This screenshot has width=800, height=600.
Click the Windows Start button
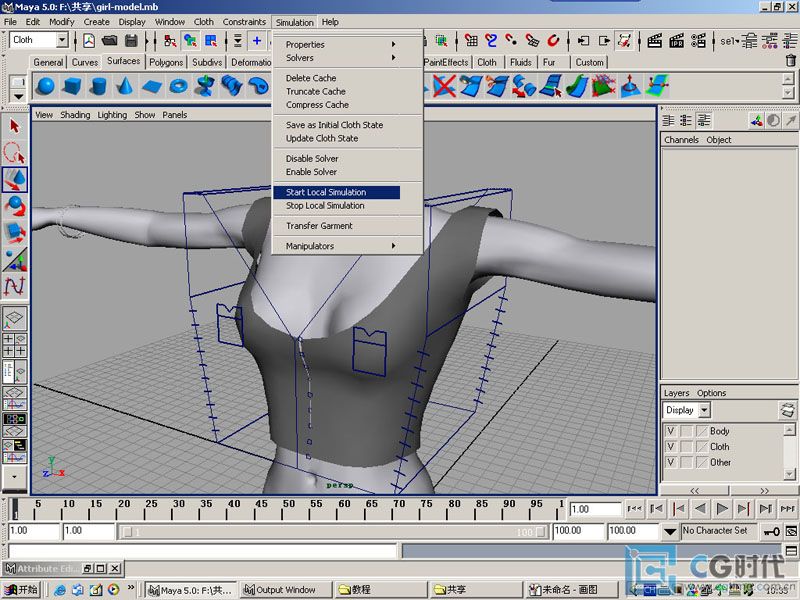[21, 590]
